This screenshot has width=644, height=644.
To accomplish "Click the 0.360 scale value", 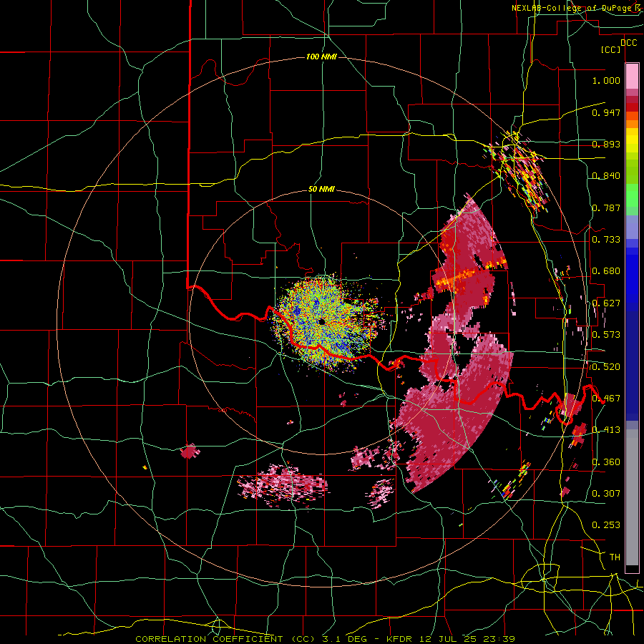I will tap(606, 462).
